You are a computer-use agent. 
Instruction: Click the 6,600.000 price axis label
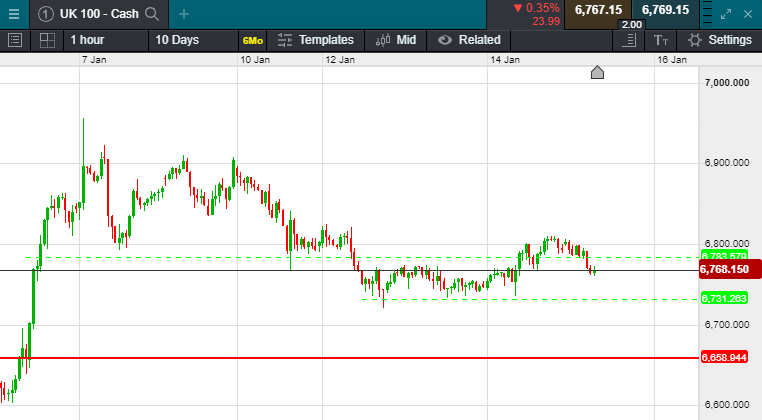(727, 404)
